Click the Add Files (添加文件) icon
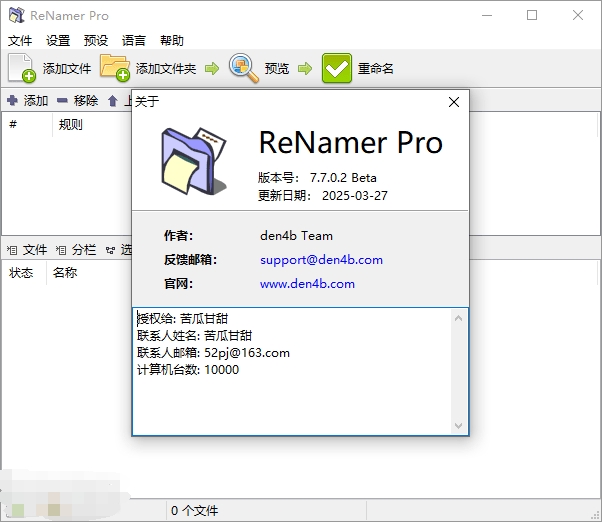 (x=22, y=68)
